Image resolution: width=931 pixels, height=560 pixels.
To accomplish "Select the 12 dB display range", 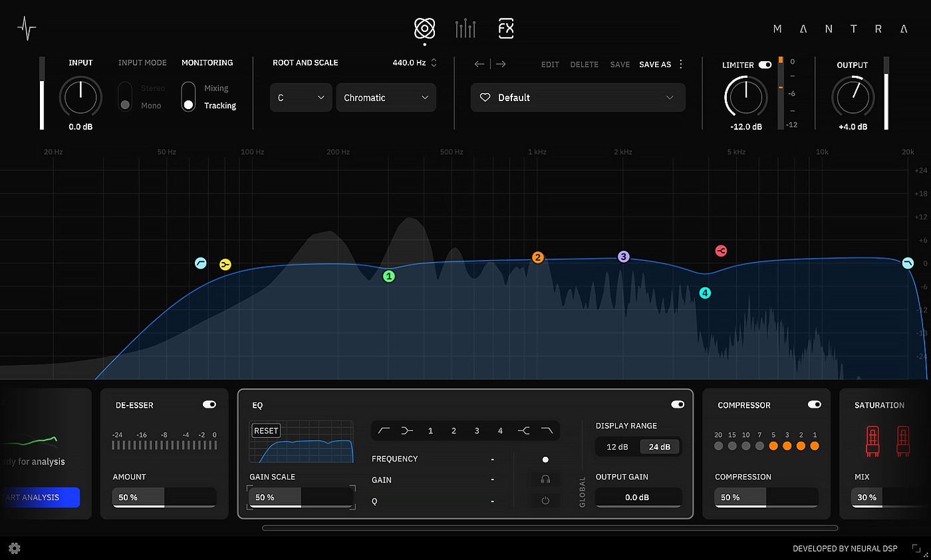I will tap(617, 447).
